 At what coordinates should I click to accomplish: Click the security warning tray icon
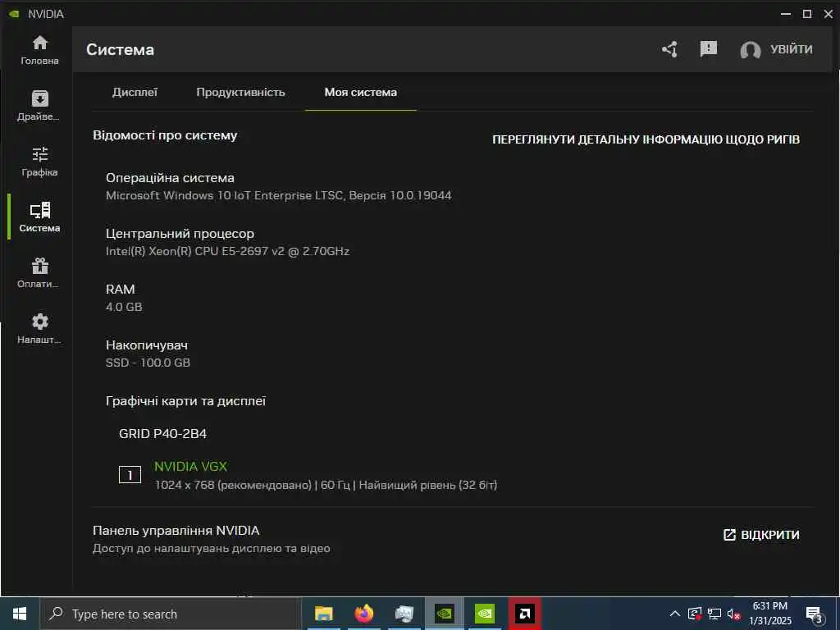pyautogui.click(x=695, y=614)
